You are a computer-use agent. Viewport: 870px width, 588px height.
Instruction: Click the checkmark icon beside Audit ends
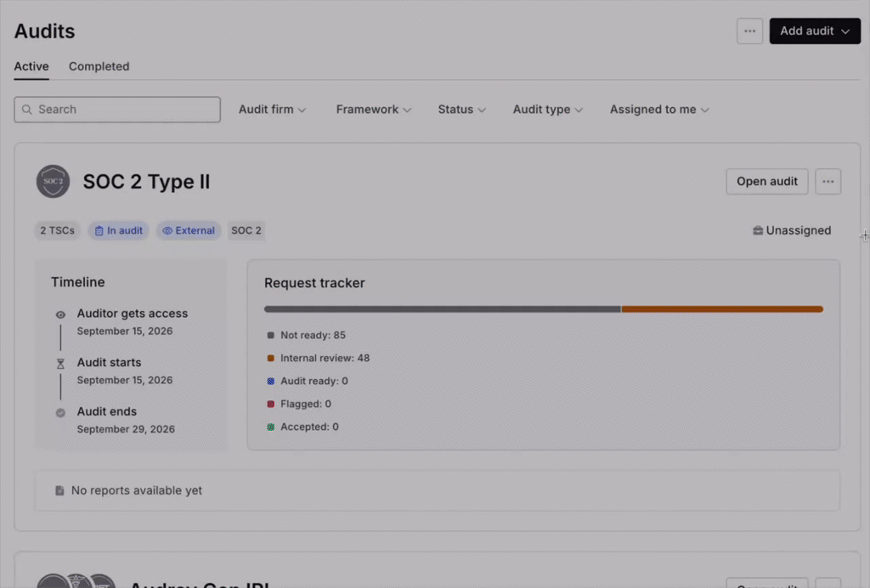click(x=60, y=413)
